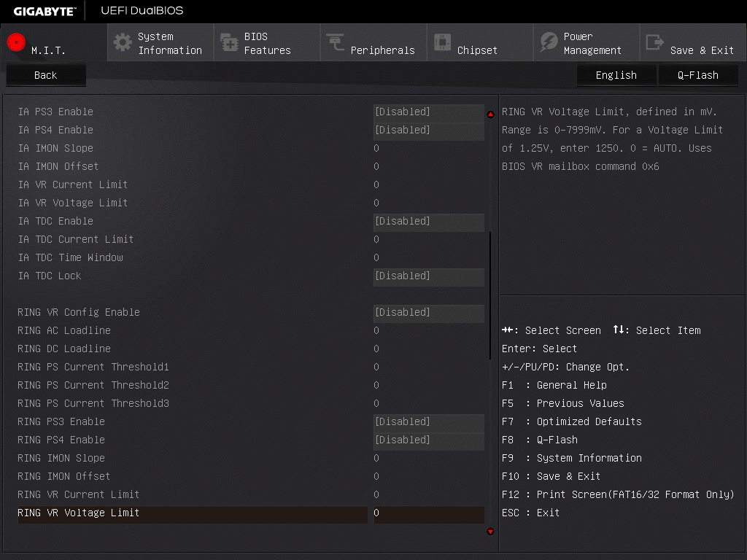Screen dimensions: 747x560
Task: Go to the Peripherals tab
Action: tap(374, 43)
